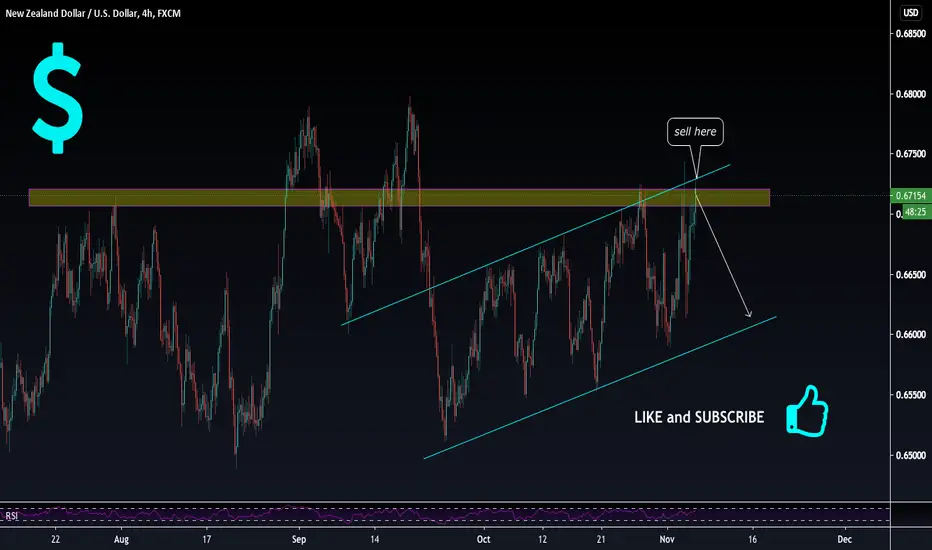Select the white downward projection arrow drawing
932x550 pixels.
pos(724,257)
